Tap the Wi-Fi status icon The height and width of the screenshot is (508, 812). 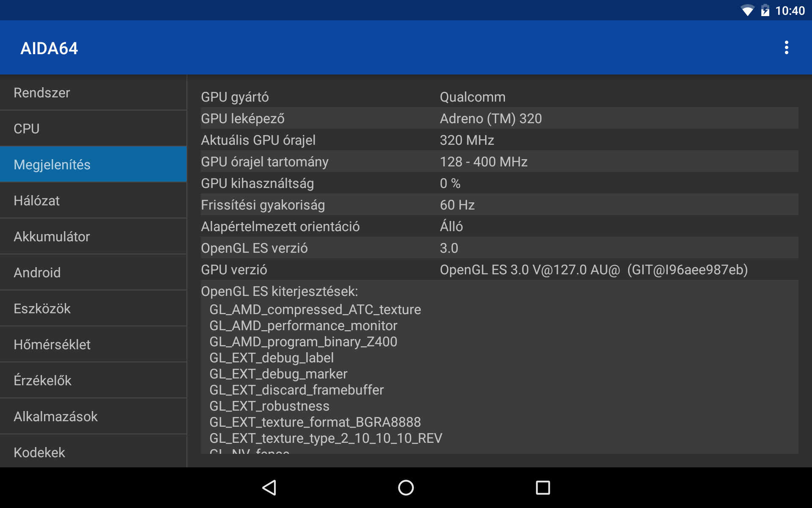coord(747,11)
